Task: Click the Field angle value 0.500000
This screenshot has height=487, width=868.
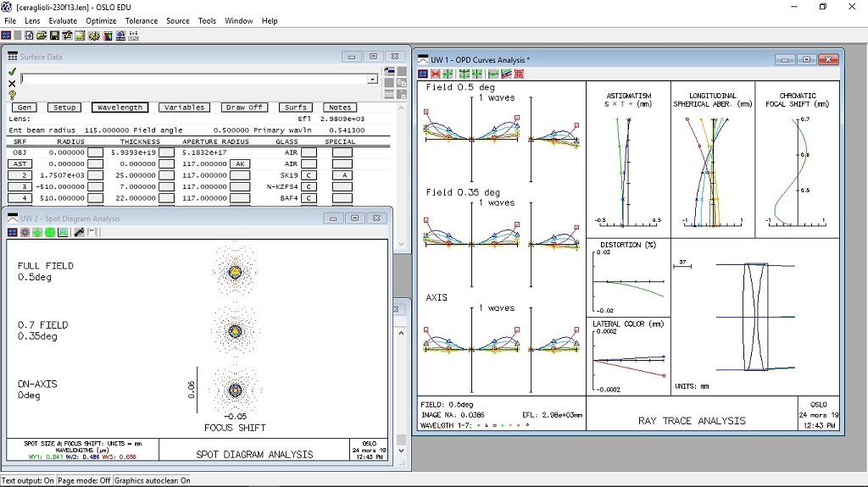Action: (231, 130)
